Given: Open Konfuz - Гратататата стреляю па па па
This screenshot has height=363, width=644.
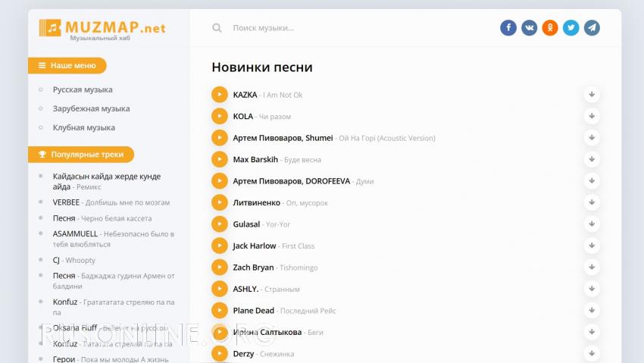Looking at the screenshot, I should 114,307.
